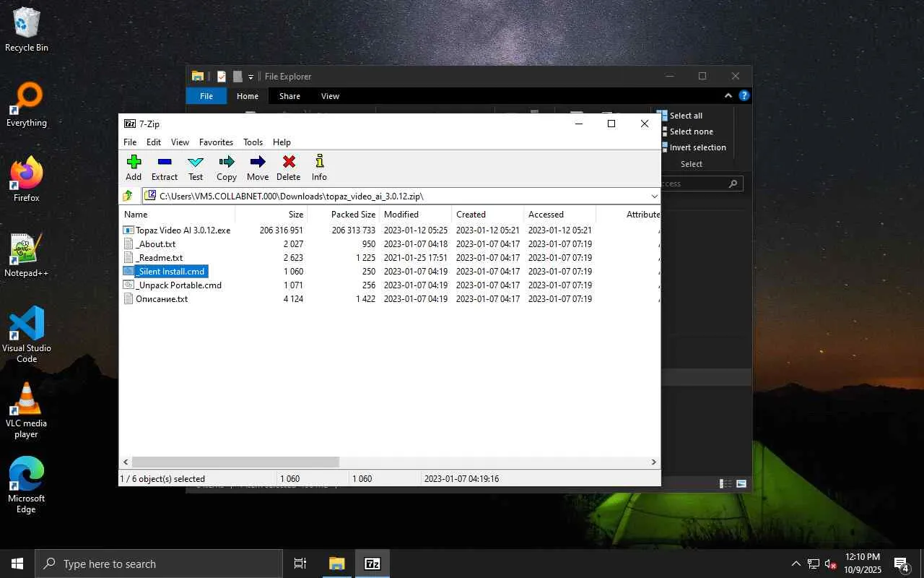
Task: Run the Test archive tool
Action: 196,168
